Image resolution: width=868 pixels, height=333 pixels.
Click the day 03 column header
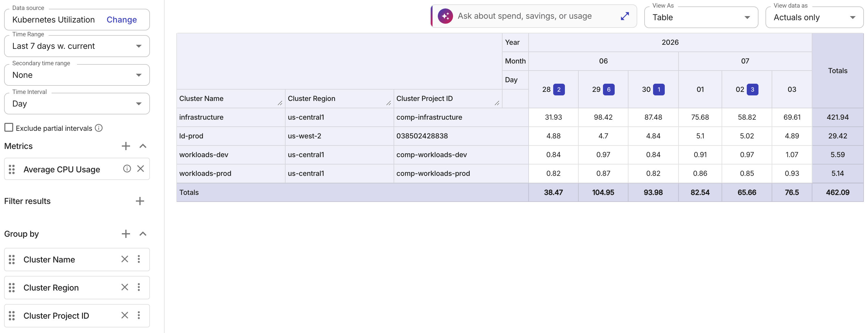coord(792,90)
